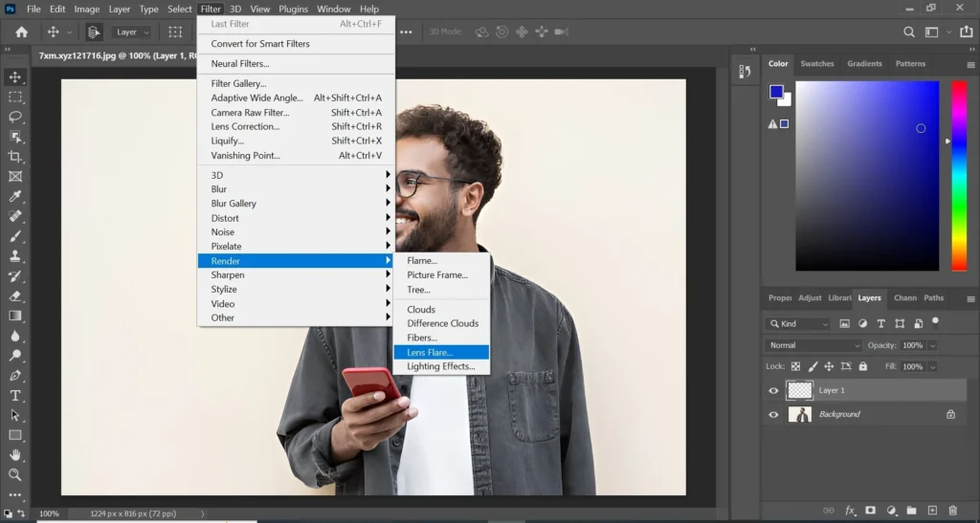Select the Dodge tool

tap(15, 356)
